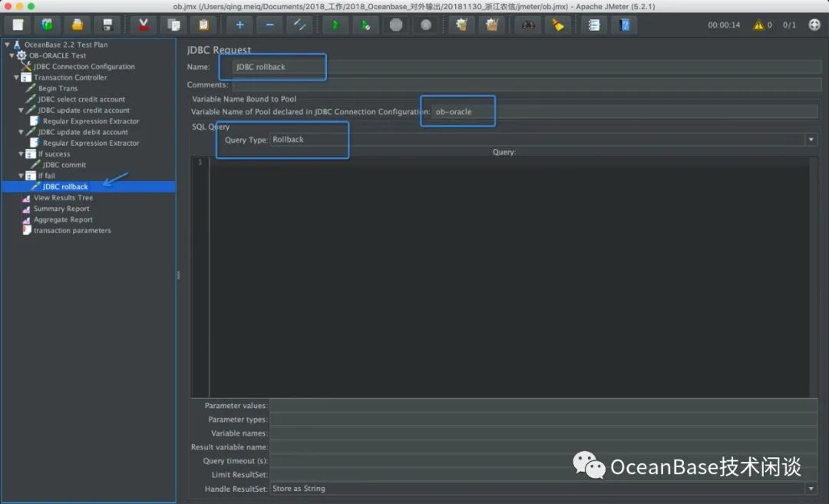Click the Save toolbar icon
The image size is (829, 504).
coord(107,25)
